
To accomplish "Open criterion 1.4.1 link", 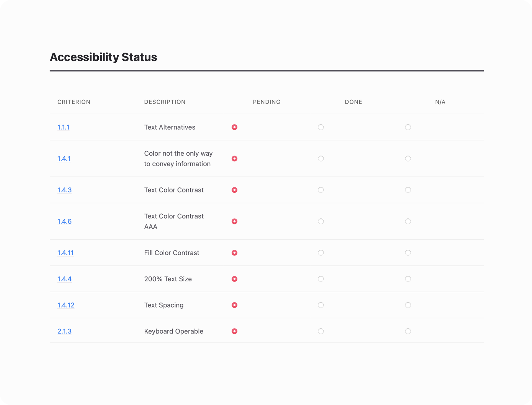I will coord(64,159).
